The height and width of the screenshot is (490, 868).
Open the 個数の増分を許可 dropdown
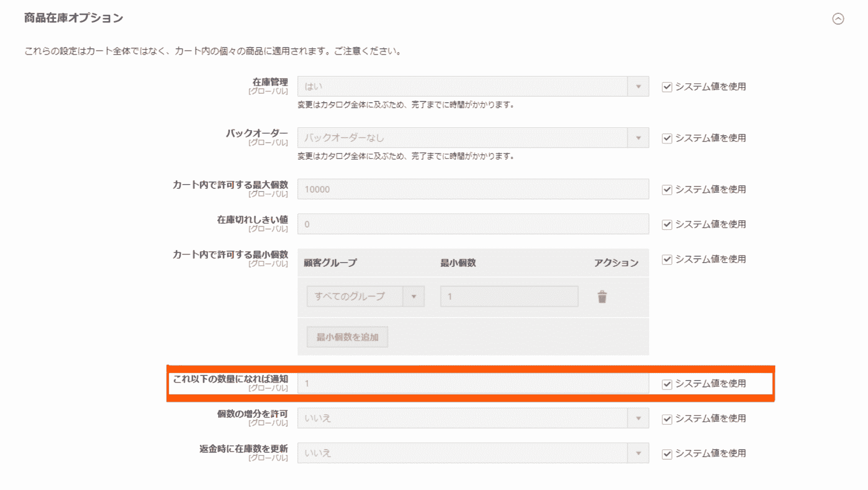pos(639,418)
